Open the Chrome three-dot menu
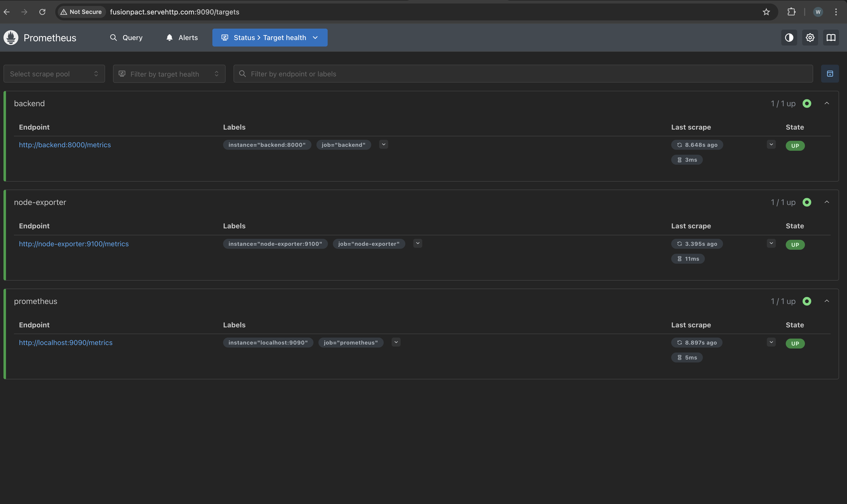Image resolution: width=847 pixels, height=504 pixels. 836,12
